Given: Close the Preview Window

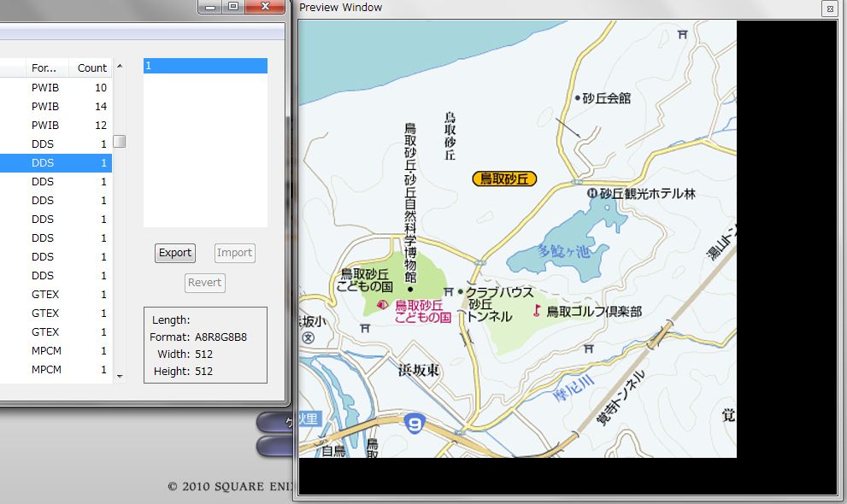Looking at the screenshot, I should click(x=828, y=9).
